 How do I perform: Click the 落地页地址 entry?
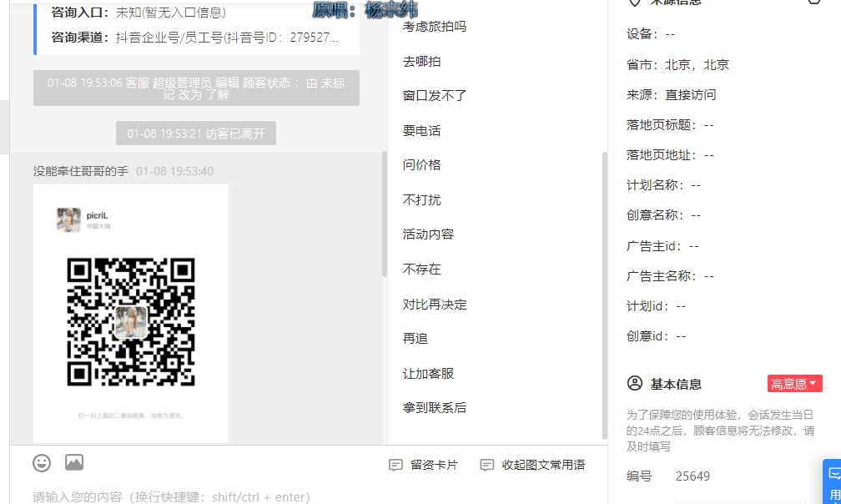tap(670, 155)
